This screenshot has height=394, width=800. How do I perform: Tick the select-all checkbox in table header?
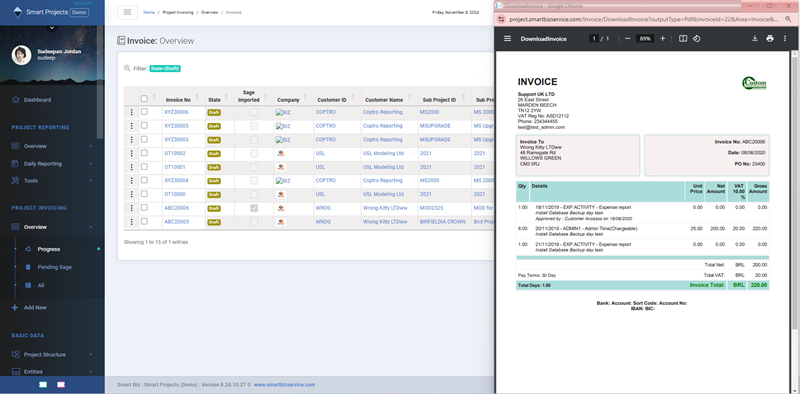point(144,98)
